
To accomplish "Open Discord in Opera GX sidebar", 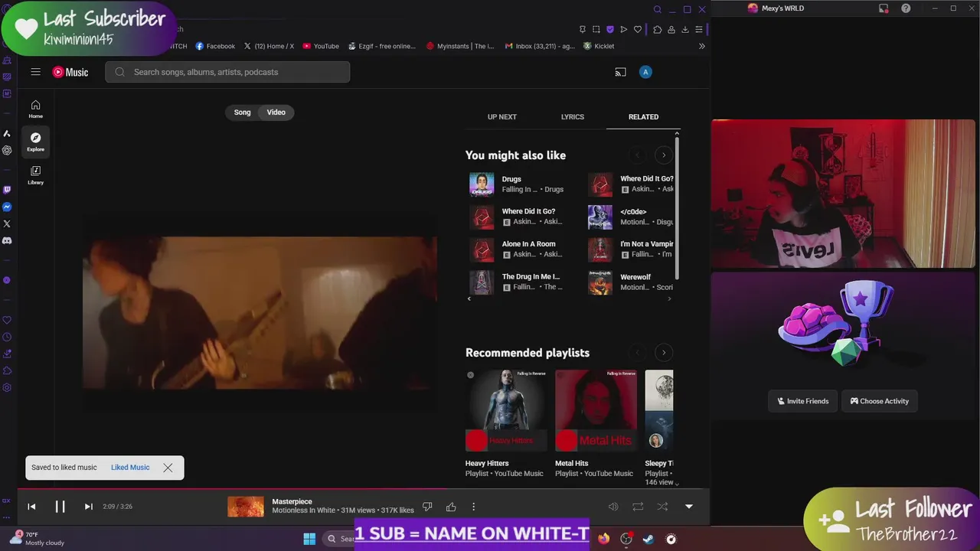I will [7, 240].
